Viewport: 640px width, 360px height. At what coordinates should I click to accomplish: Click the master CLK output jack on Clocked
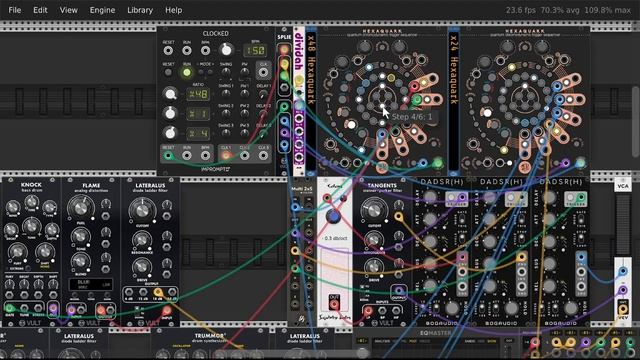263,73
